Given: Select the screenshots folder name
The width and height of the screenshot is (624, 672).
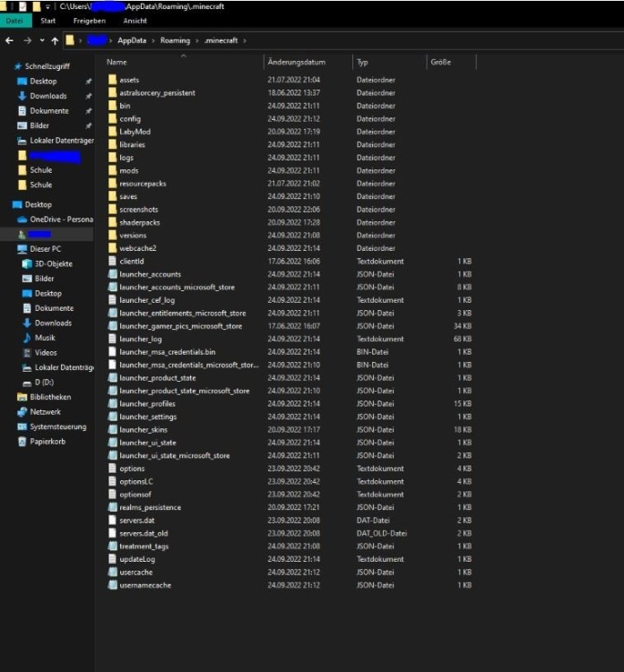Looking at the screenshot, I should [x=139, y=210].
